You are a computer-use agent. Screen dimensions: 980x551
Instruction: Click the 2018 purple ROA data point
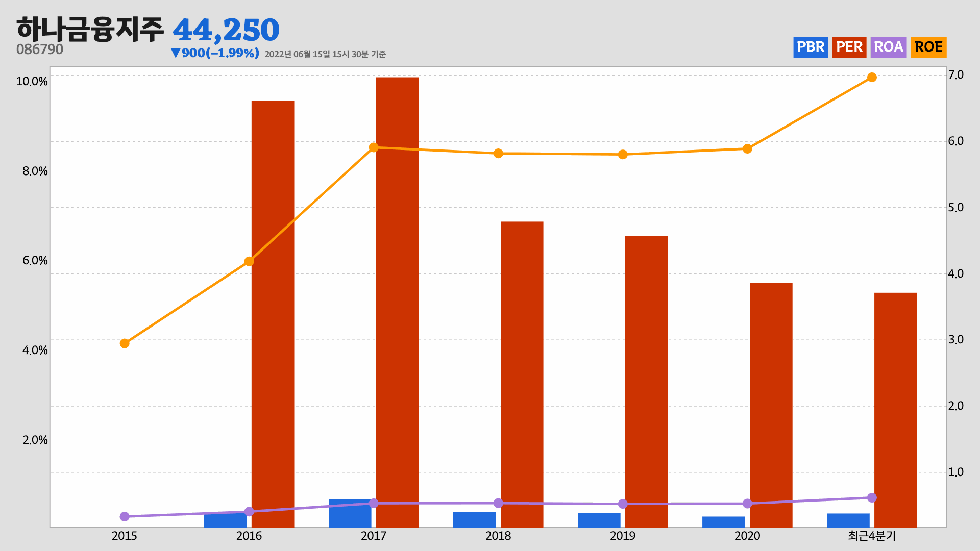click(499, 503)
